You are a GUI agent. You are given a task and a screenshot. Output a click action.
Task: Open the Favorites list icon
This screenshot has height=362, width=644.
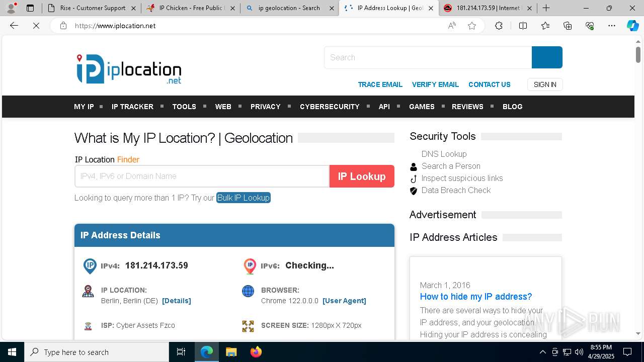pyautogui.click(x=545, y=26)
